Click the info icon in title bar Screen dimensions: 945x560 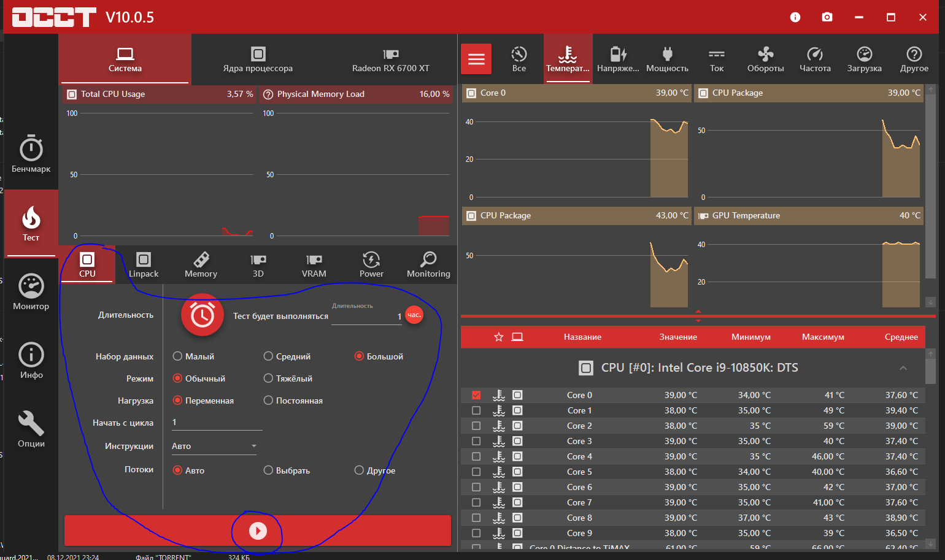click(795, 17)
